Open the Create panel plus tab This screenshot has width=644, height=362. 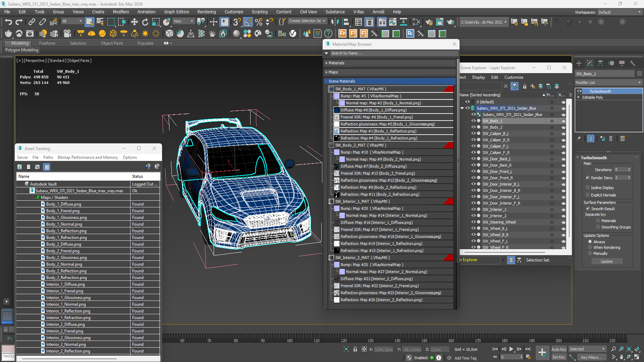click(579, 63)
